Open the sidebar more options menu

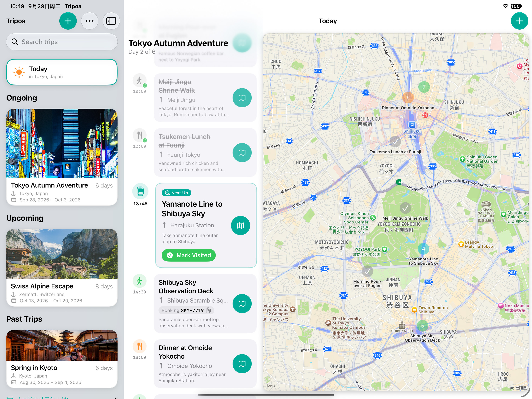[90, 21]
